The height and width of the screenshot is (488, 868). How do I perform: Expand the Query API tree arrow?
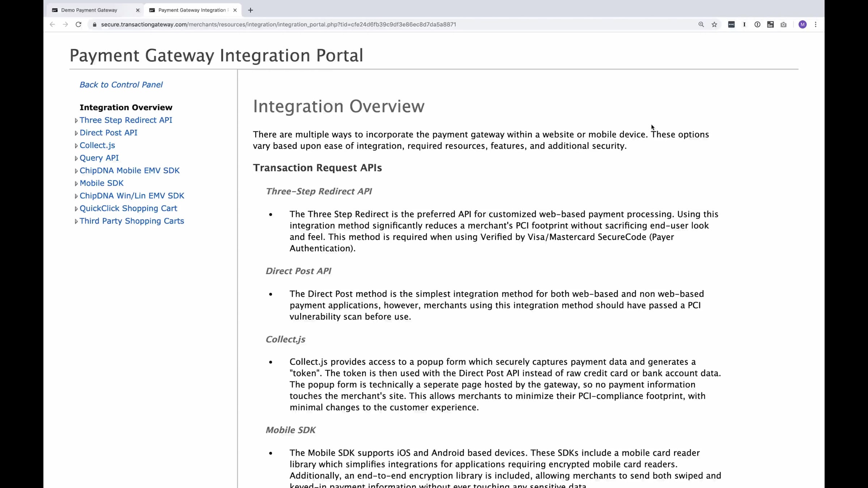pyautogui.click(x=76, y=158)
